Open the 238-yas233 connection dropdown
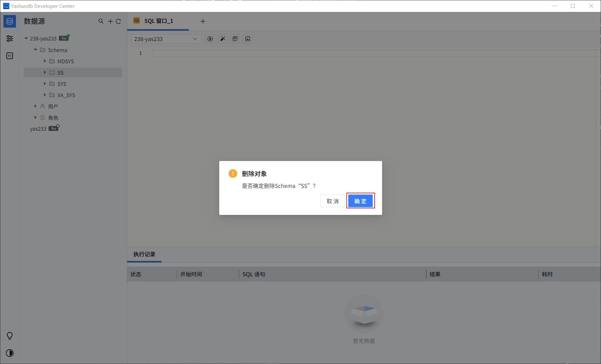The width and height of the screenshot is (601, 364). click(x=166, y=39)
